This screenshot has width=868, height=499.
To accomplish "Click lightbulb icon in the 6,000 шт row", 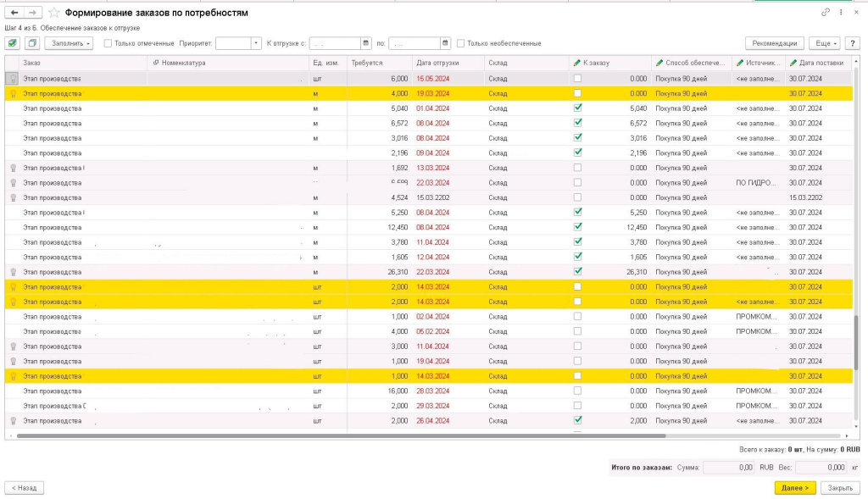I will coord(14,79).
